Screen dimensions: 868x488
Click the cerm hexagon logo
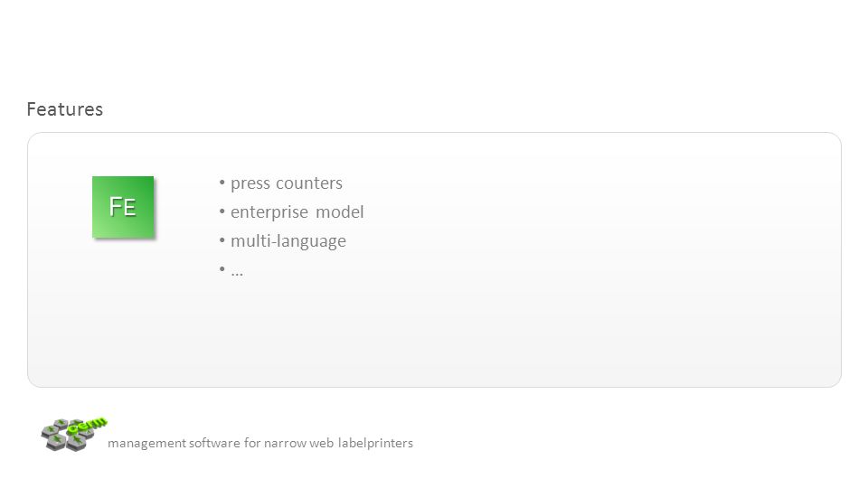coord(73,435)
